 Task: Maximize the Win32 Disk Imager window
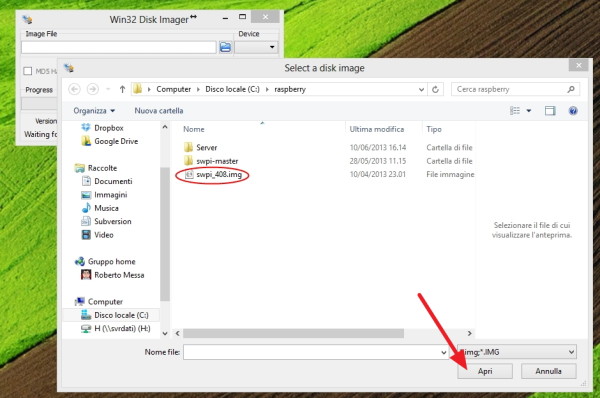tap(242, 17)
